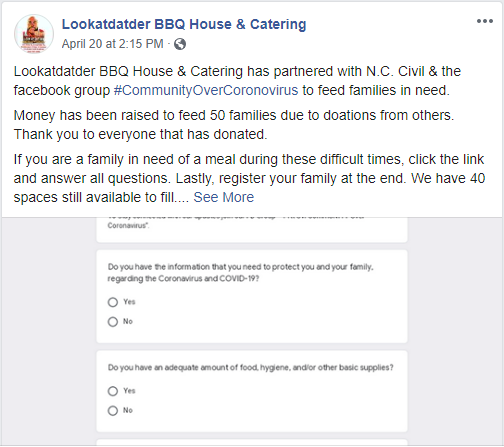Click the form question about protecting your family
The height and width of the screenshot is (447, 504).
pyautogui.click(x=241, y=273)
